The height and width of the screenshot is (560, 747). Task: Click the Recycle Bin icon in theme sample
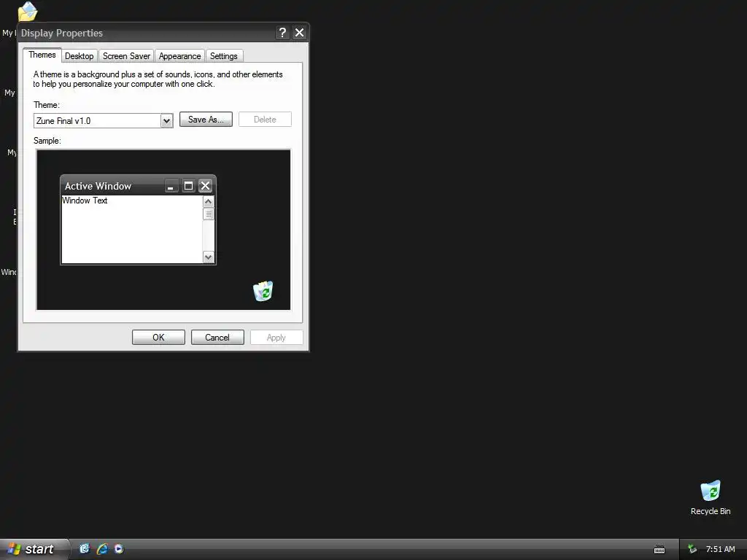tap(263, 291)
